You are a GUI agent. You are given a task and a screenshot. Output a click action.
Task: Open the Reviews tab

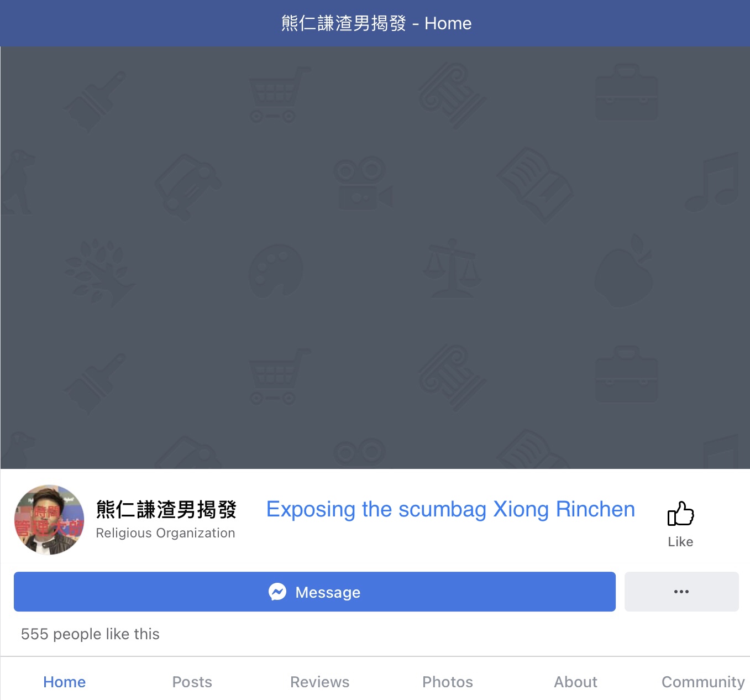click(320, 682)
